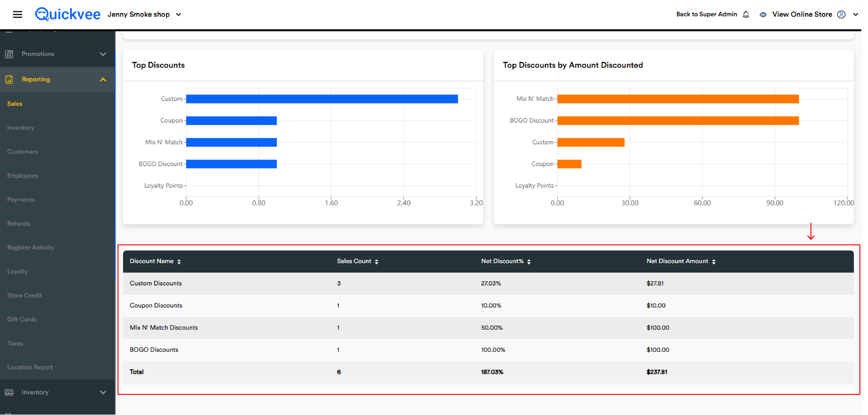This screenshot has height=415, width=868.
Task: Open the Sales report submenu
Action: click(x=15, y=104)
